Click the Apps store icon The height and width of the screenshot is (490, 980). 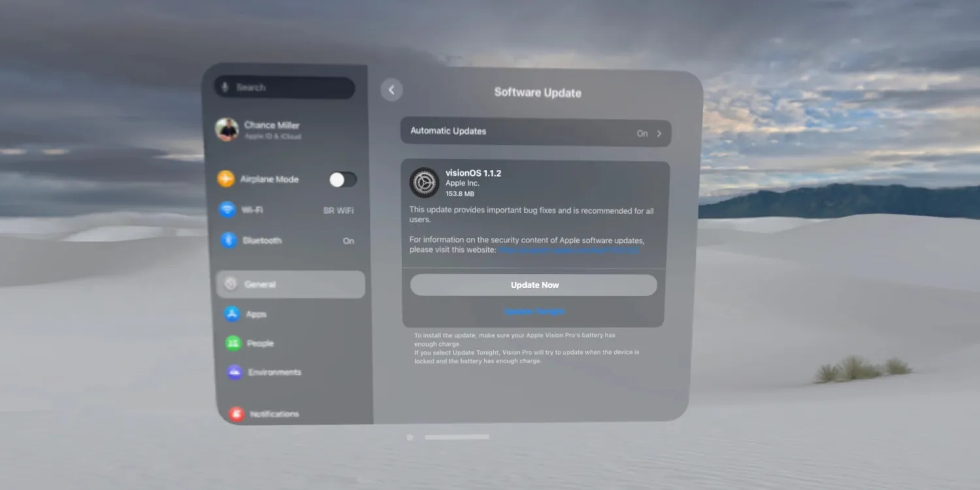(x=232, y=314)
